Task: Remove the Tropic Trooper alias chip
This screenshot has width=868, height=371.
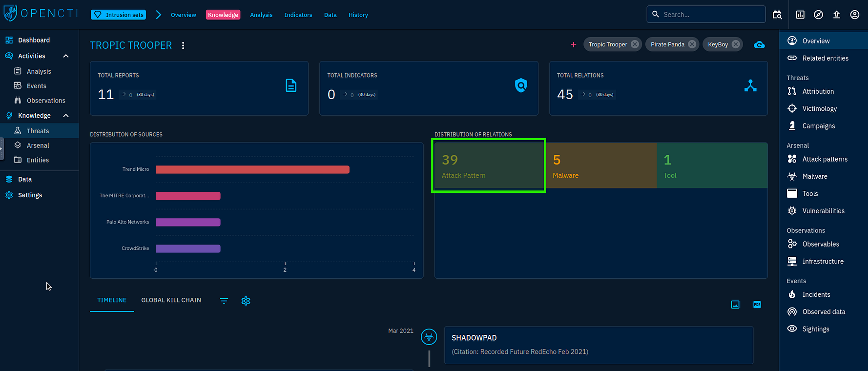Action: [x=635, y=44]
